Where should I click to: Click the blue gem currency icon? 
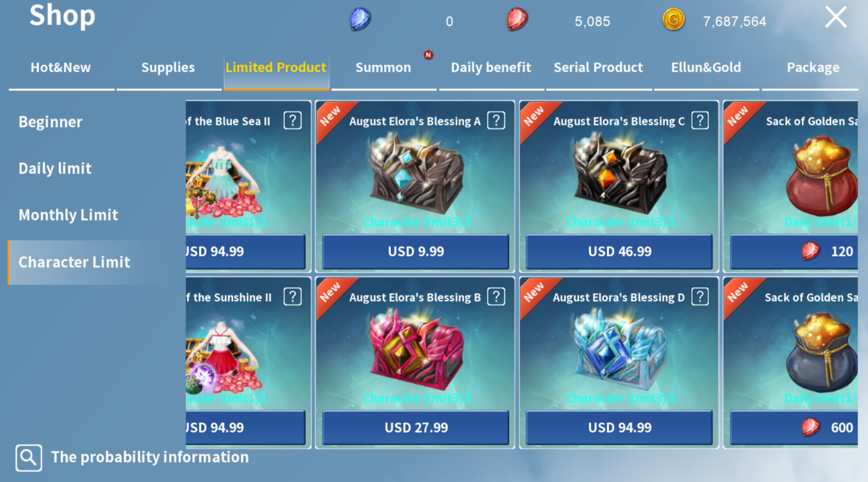(360, 20)
